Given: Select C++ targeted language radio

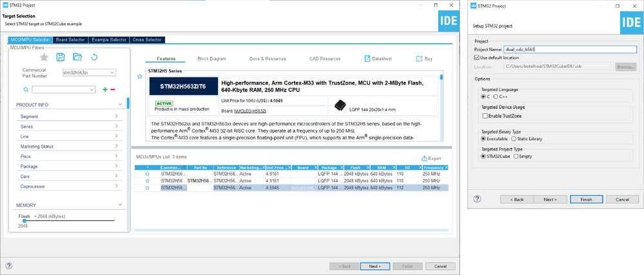Looking at the screenshot, I should click(x=496, y=96).
